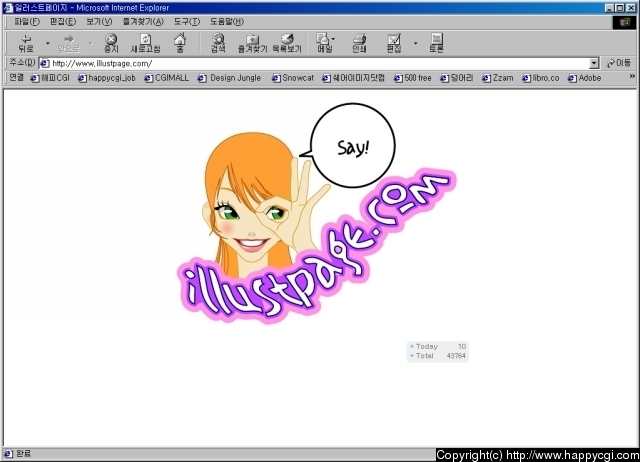Open the 해피CGI link shortcut
Image resolution: width=640 pixels, height=462 pixels.
coord(50,78)
